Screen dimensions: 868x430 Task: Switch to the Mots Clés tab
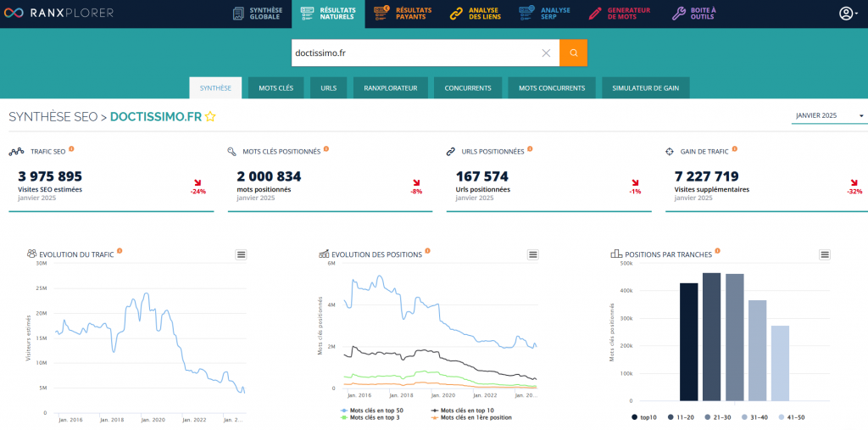pyautogui.click(x=275, y=88)
